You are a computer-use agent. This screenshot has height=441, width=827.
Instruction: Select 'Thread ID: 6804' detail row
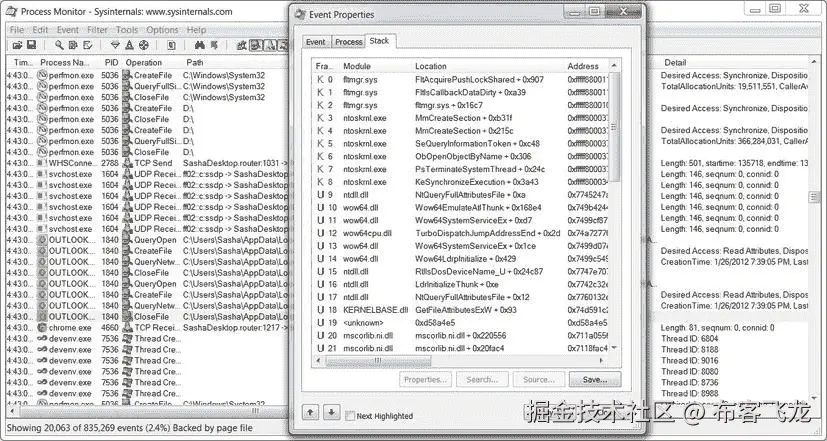(689, 339)
